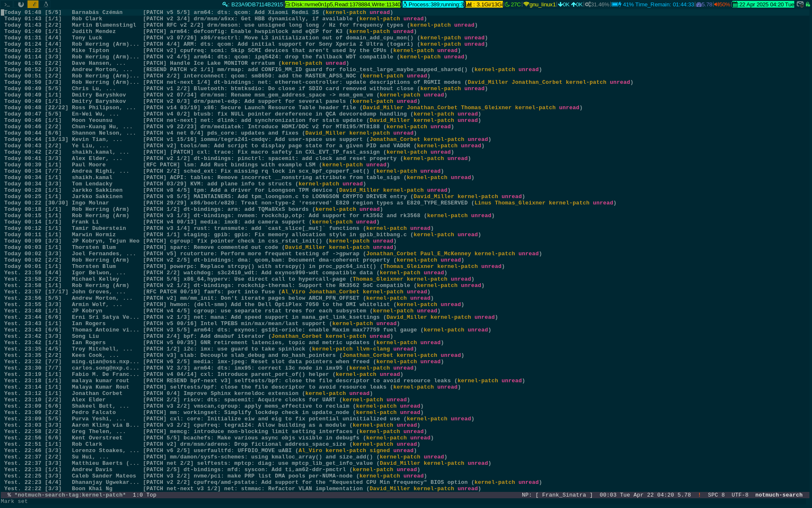
Task: Open Tony Luck's x86/resctrl L3 initialization thread
Action: [406, 38]
